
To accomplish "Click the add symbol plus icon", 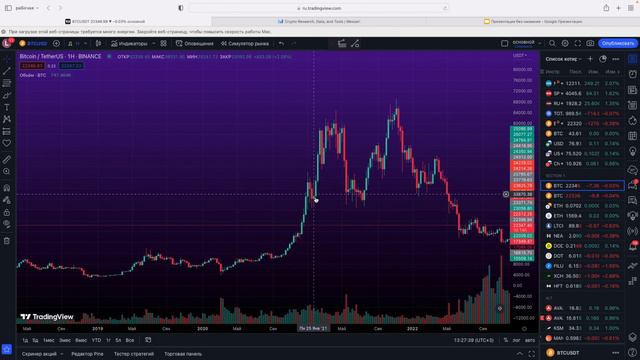I will coord(56,43).
